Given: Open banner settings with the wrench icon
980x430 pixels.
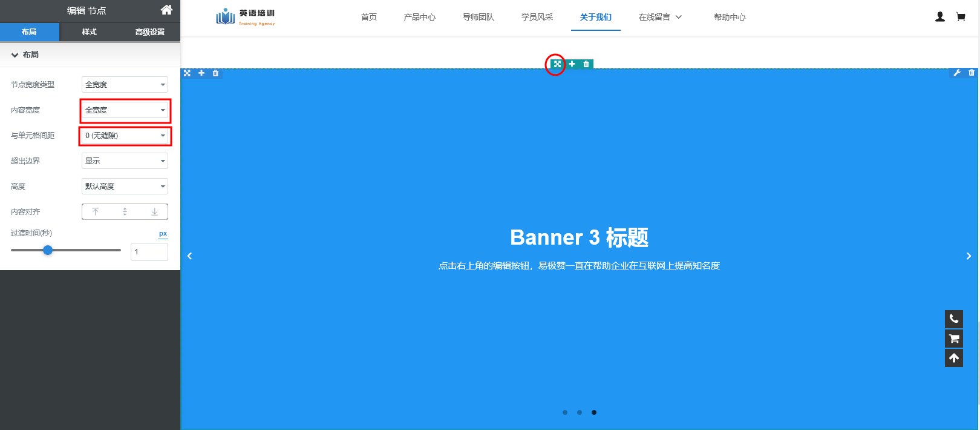Looking at the screenshot, I should (957, 73).
